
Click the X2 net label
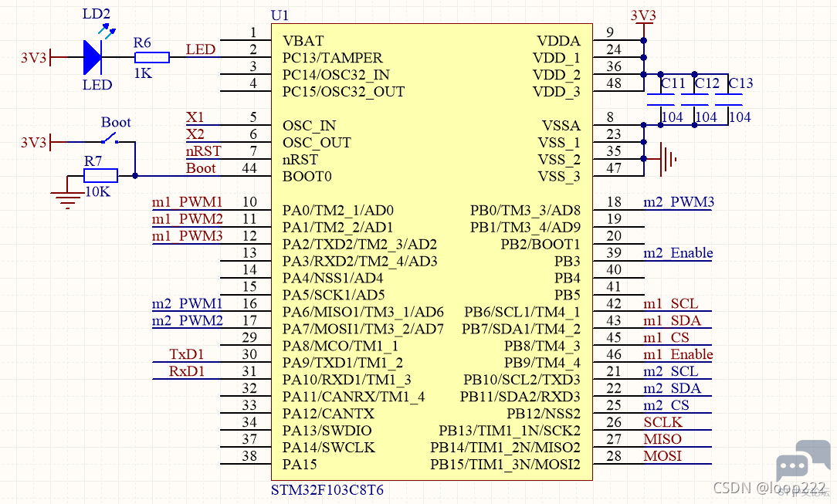pyautogui.click(x=195, y=134)
